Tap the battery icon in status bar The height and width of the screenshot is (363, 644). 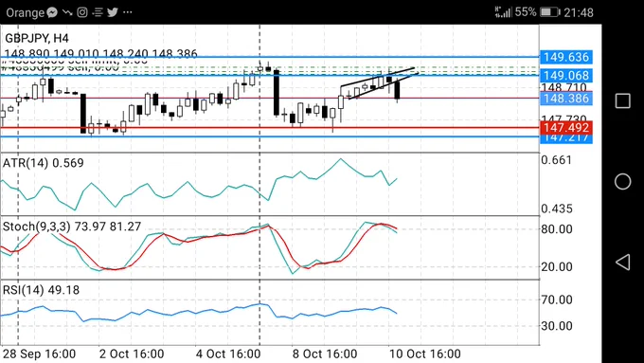[x=550, y=12]
